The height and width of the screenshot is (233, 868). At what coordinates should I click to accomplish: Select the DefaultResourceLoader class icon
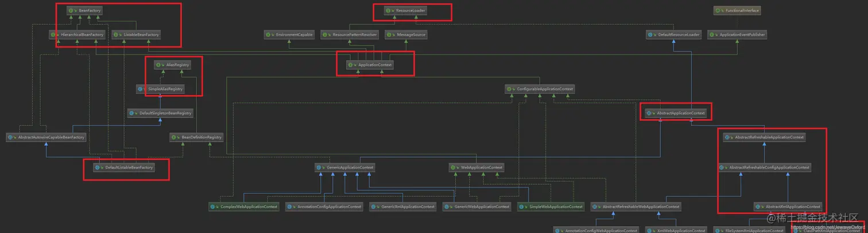(x=650, y=34)
